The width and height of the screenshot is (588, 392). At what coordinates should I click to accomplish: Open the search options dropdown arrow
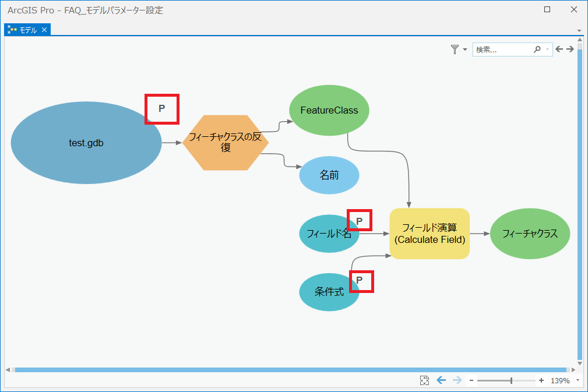point(548,49)
